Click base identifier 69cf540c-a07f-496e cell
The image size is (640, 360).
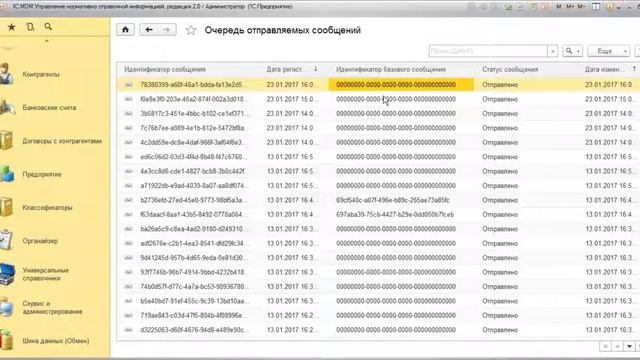point(393,200)
